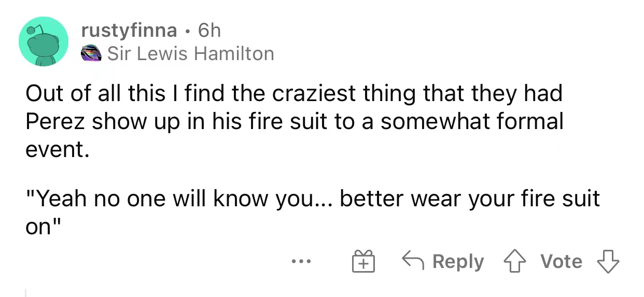Click the 6h comment timestamp
Image resolution: width=644 pixels, height=297 pixels.
tap(209, 31)
